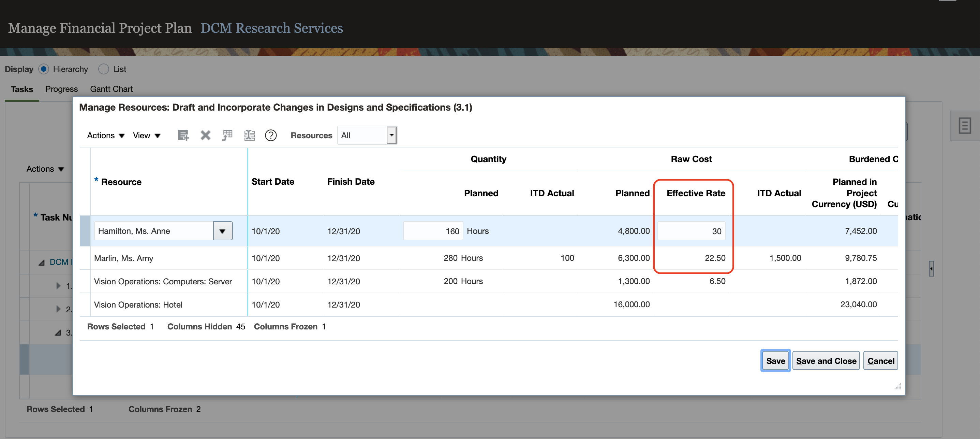Expand the Hamilton, Ms. Anne resource dropdown
980x439 pixels.
point(223,231)
